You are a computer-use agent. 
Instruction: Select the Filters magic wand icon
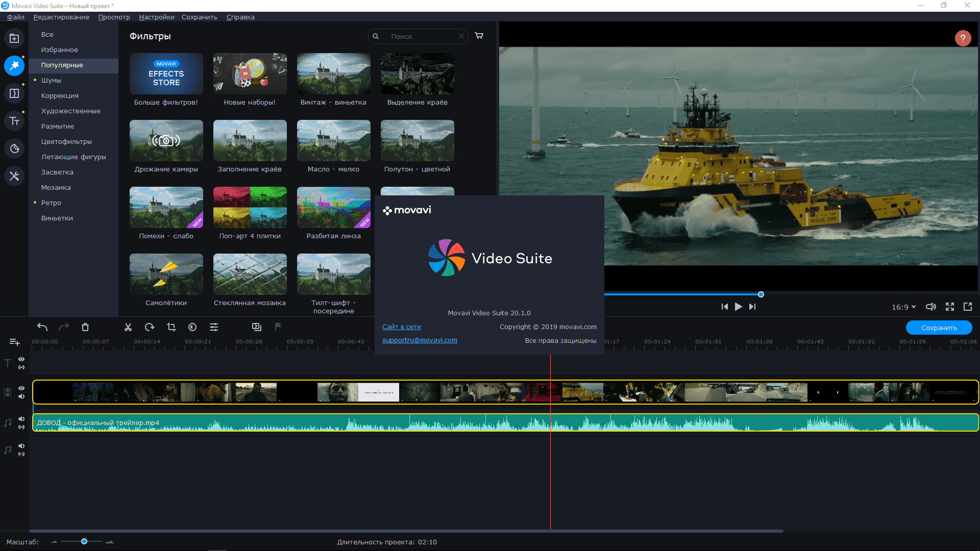pos(14,66)
